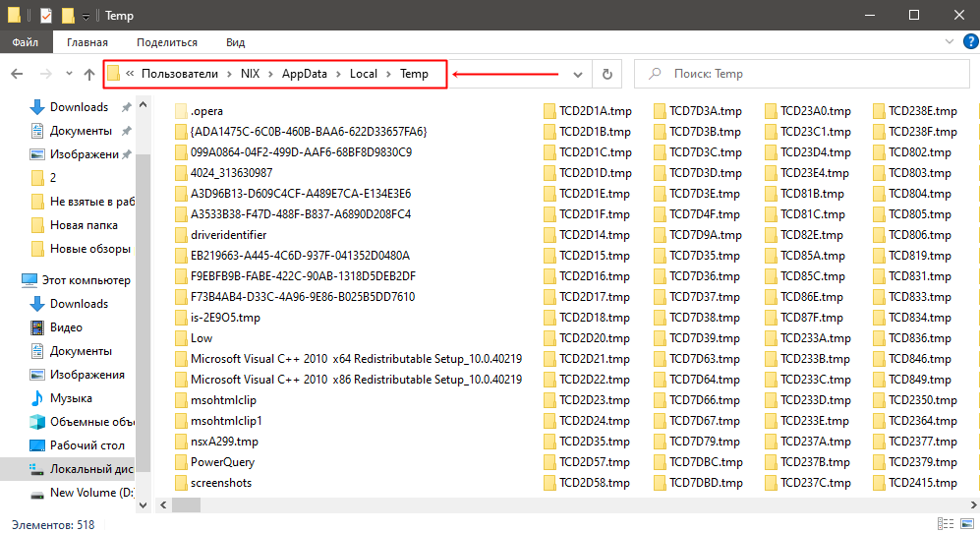Viewport: 980px width, 533px height.
Task: Click AppData in the address path
Action: coord(304,74)
